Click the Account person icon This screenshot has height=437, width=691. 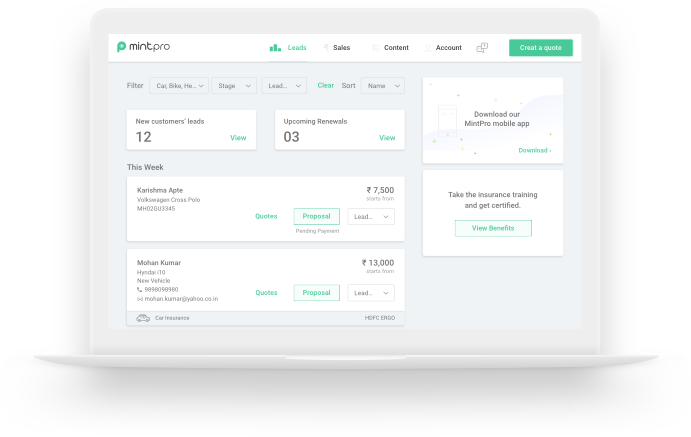point(428,47)
